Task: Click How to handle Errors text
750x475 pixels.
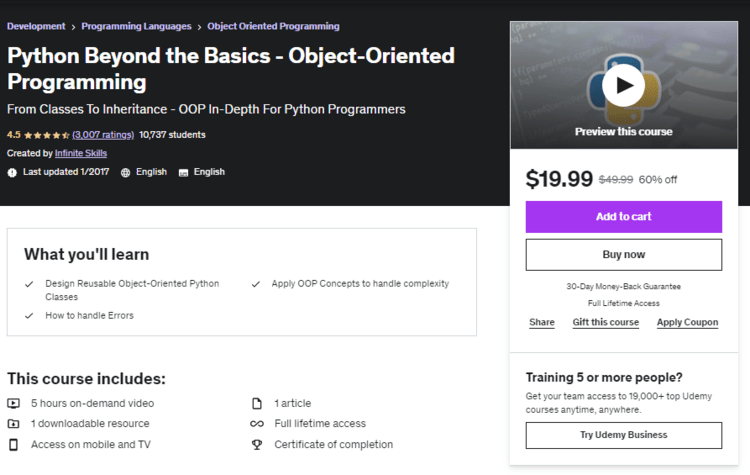Action: click(x=89, y=316)
